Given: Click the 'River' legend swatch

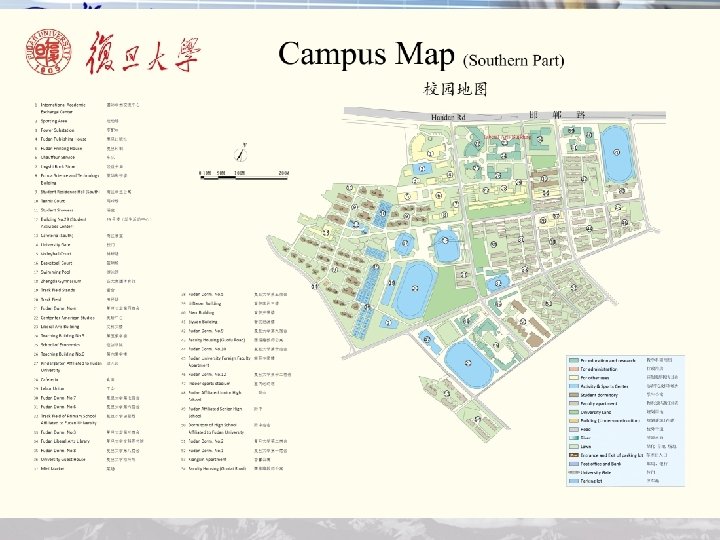Looking at the screenshot, I should coord(574,438).
